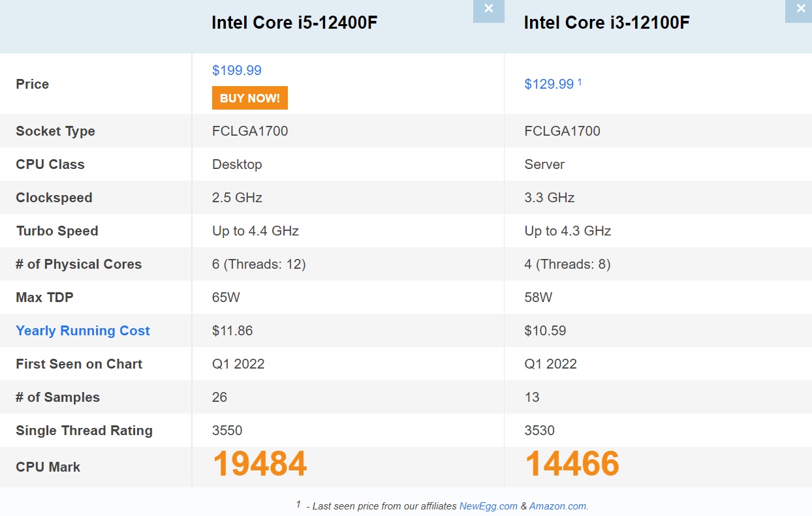Select the Intel Core i3-12100F heading
Viewport: 812px width, 516px height.
606,23
